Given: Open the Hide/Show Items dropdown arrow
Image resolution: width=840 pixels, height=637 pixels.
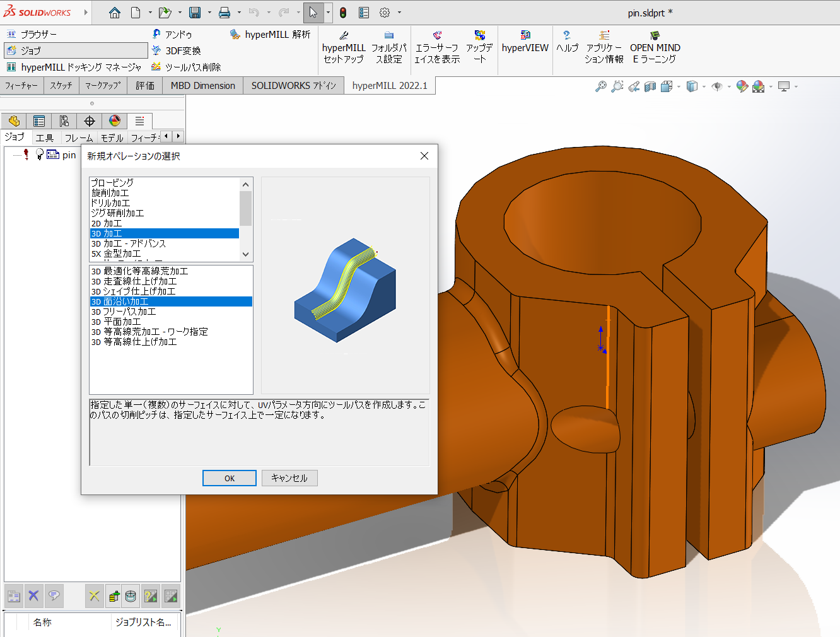Looking at the screenshot, I should click(x=729, y=86).
